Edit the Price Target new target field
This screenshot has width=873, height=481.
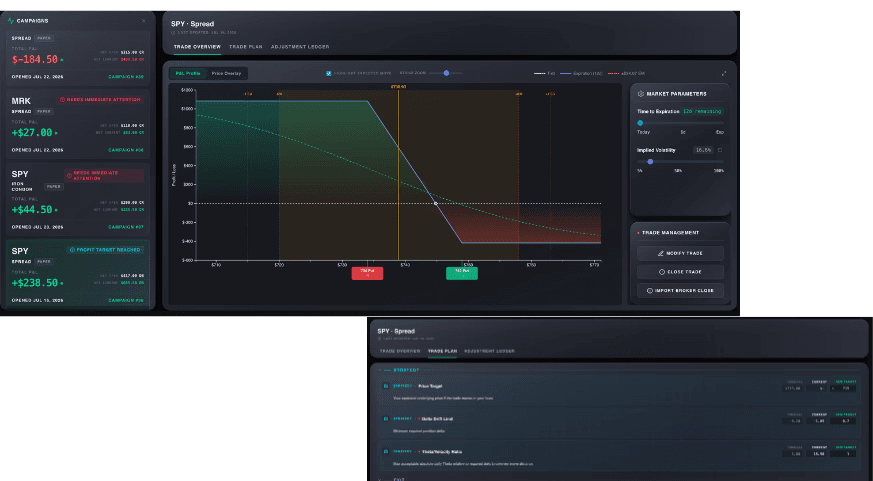click(x=843, y=388)
